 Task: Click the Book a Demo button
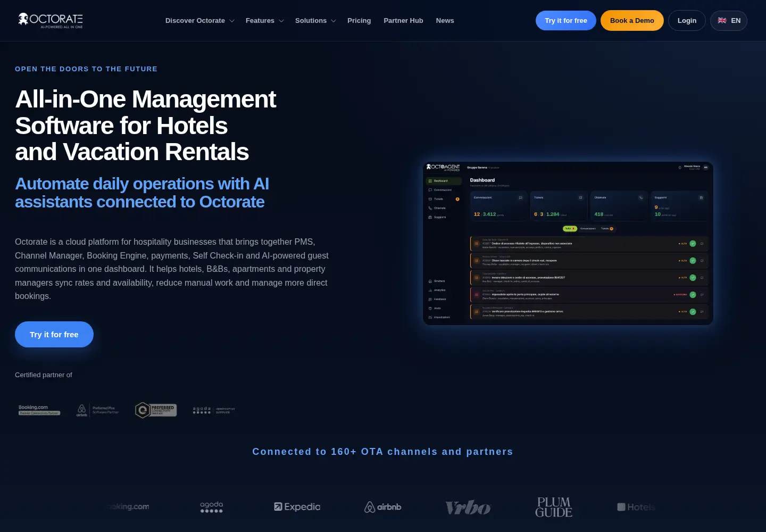[x=632, y=21]
